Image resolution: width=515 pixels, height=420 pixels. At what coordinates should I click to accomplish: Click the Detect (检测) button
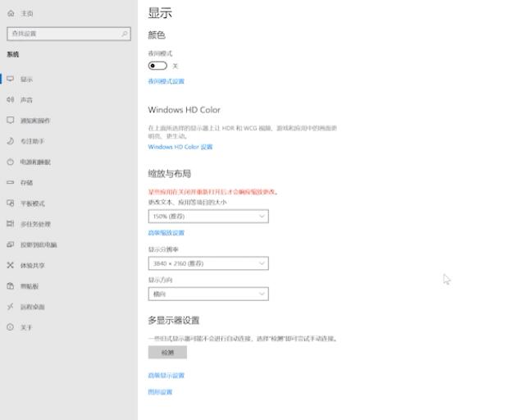click(167, 352)
